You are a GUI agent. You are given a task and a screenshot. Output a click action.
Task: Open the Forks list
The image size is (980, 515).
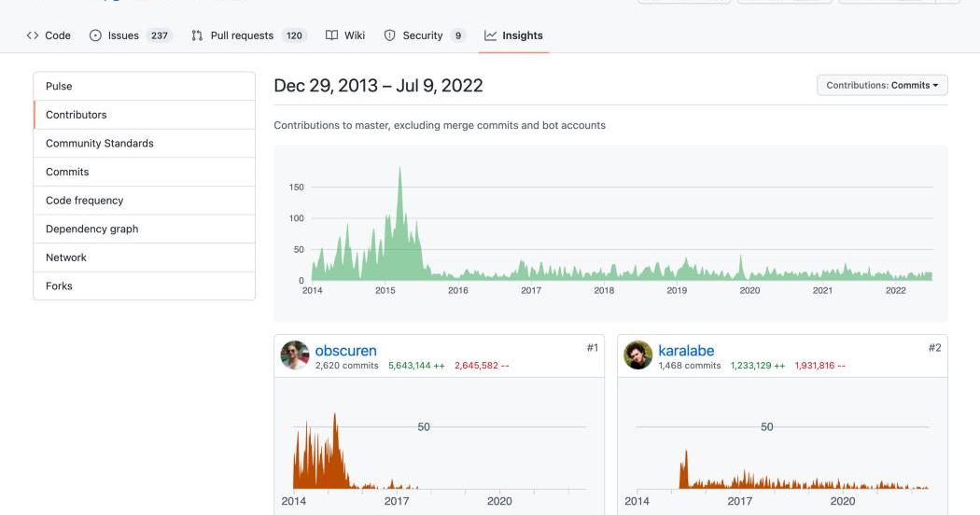145,286
